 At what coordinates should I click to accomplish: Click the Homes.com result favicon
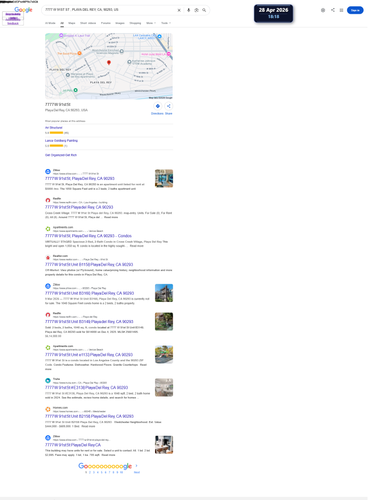pos(48,409)
